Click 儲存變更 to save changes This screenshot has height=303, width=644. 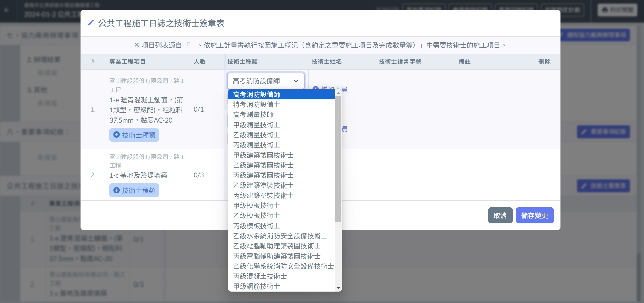click(534, 215)
